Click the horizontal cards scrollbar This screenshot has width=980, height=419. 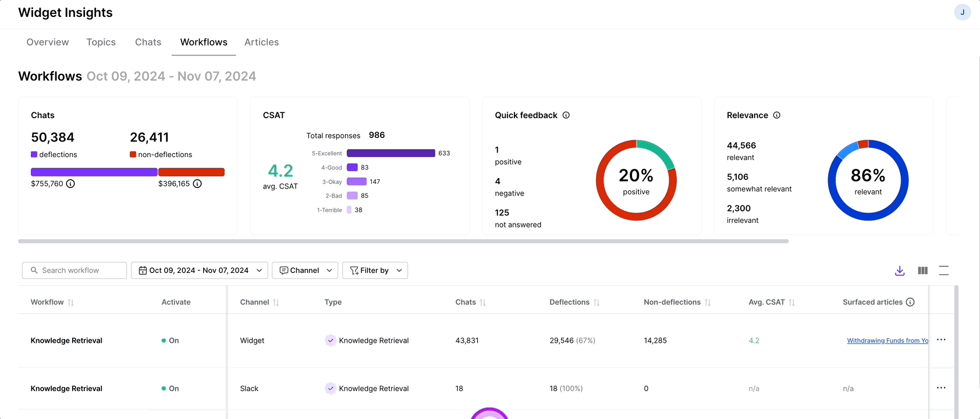[x=403, y=241]
